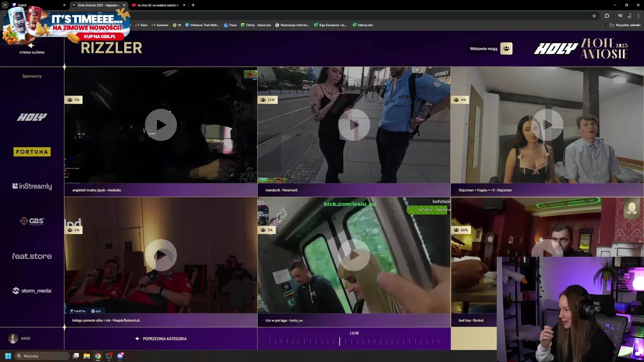Open the storm_media sponsor logo
The image size is (644, 362).
(x=32, y=291)
